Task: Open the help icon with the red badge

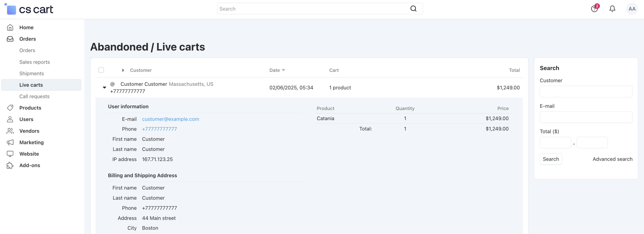Action: click(x=594, y=9)
